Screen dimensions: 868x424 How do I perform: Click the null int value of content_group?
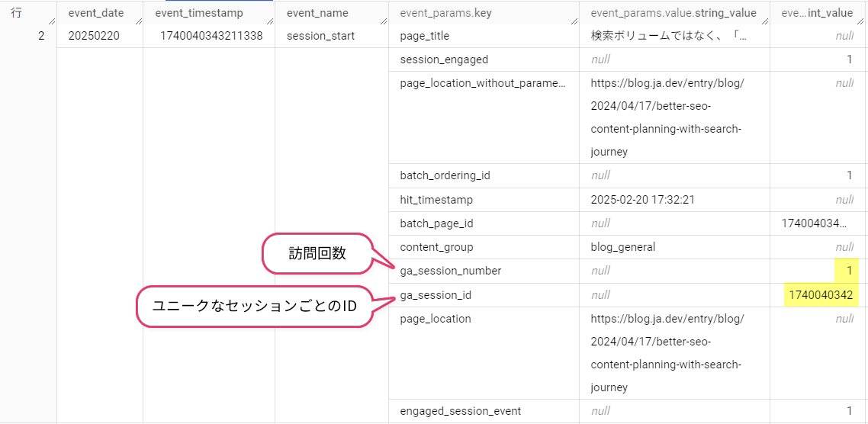click(844, 247)
